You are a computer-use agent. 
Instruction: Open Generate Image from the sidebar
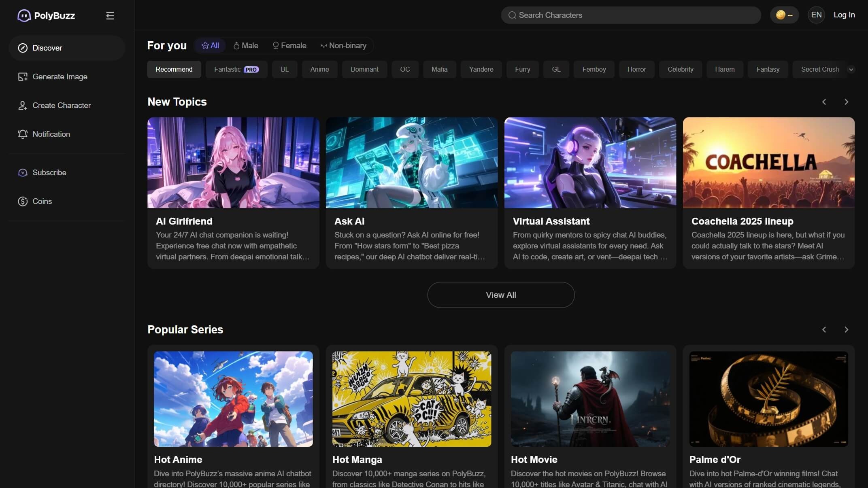click(x=60, y=76)
